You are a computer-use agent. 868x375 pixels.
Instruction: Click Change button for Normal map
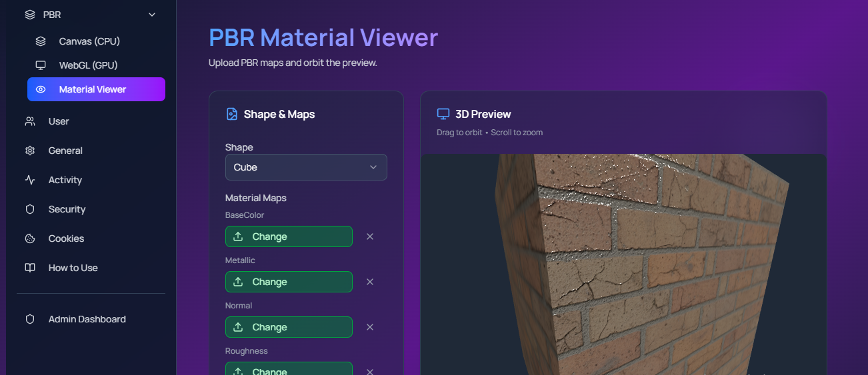tap(289, 327)
